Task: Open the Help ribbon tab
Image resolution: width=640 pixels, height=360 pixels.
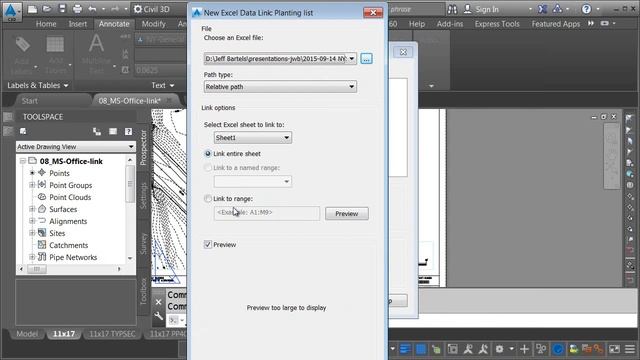Action: pos(417,24)
